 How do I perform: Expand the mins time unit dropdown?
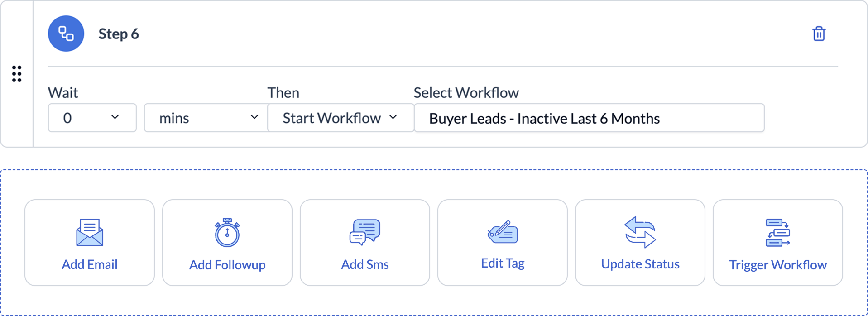pos(206,118)
